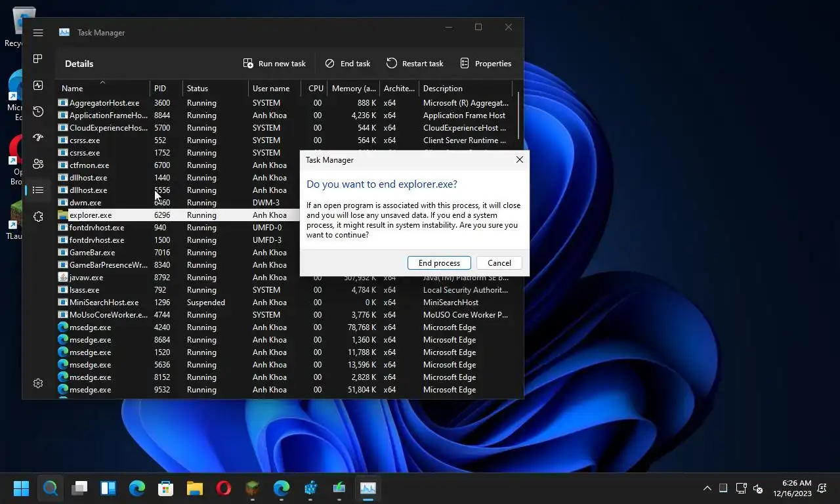Screen dimensions: 840x504
Task: Sort by the User name column
Action: pos(274,89)
